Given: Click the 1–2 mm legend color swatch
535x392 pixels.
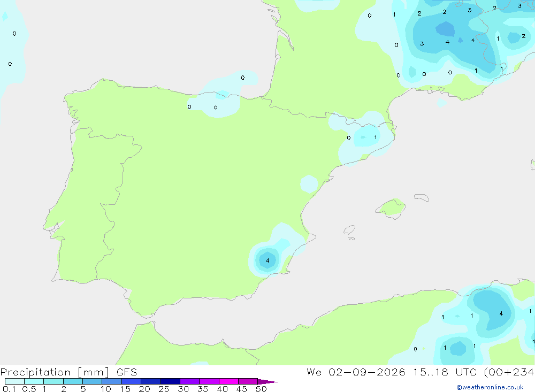Looking at the screenshot, I should coord(53,381).
